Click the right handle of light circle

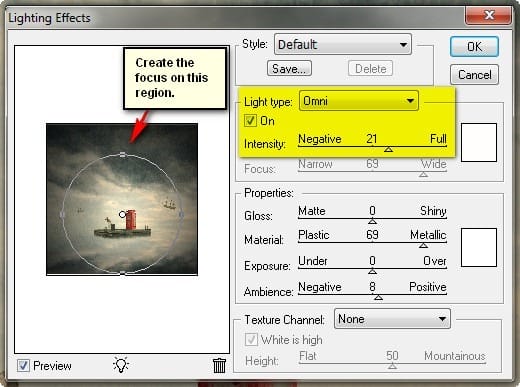[x=181, y=215]
